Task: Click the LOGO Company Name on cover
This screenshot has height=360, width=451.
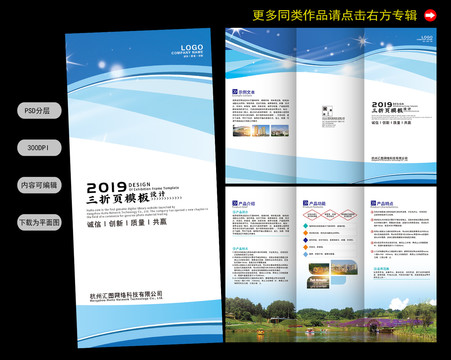Action: [188, 51]
